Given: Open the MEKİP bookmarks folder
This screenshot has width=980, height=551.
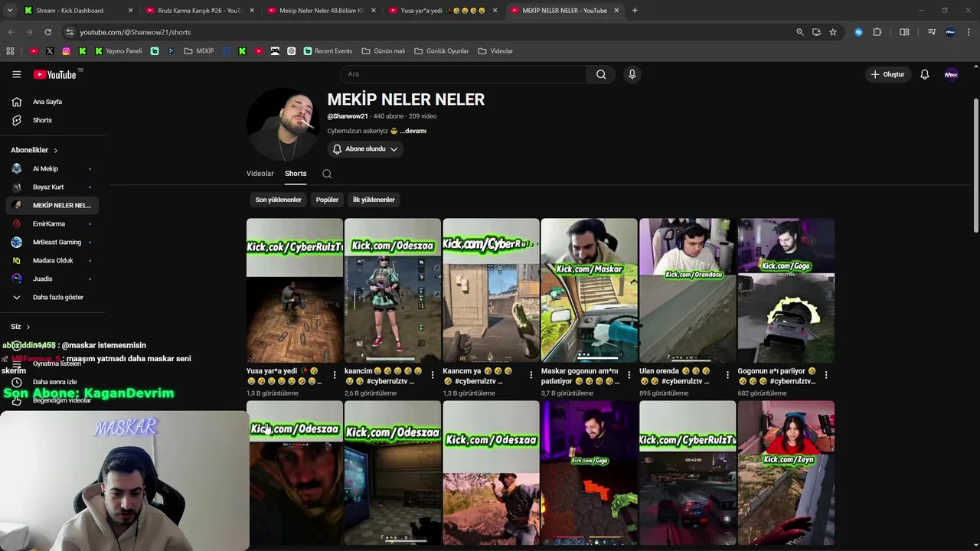Looking at the screenshot, I should click(199, 51).
